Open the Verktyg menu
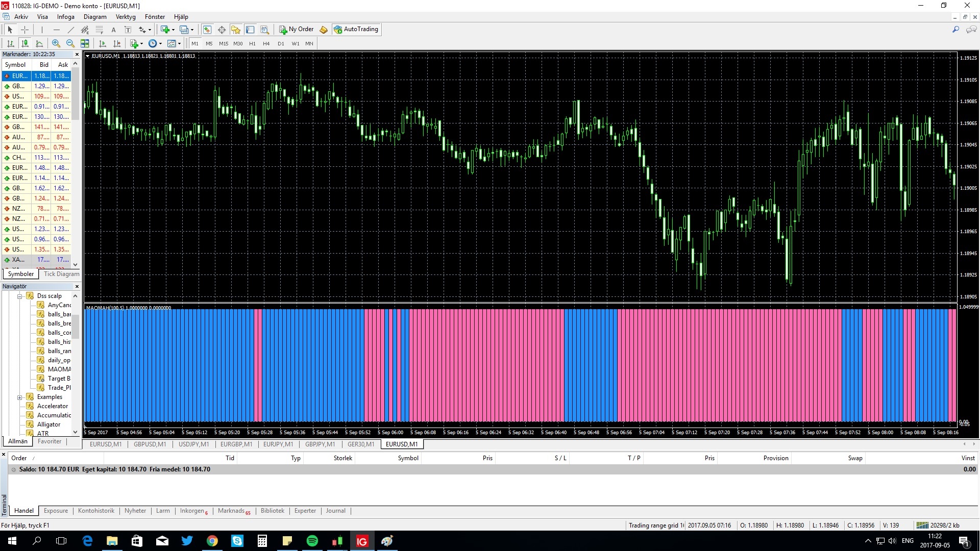The image size is (980, 551). click(126, 17)
